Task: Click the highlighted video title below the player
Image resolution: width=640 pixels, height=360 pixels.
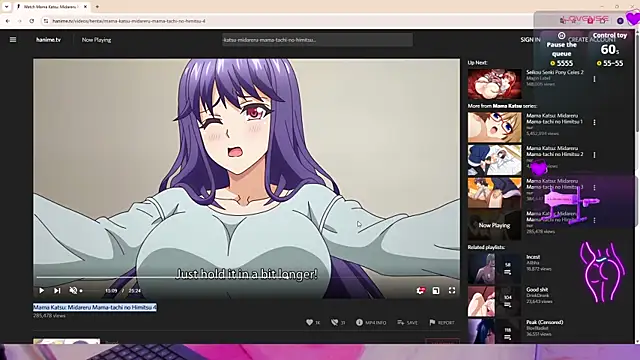Action: [95, 307]
